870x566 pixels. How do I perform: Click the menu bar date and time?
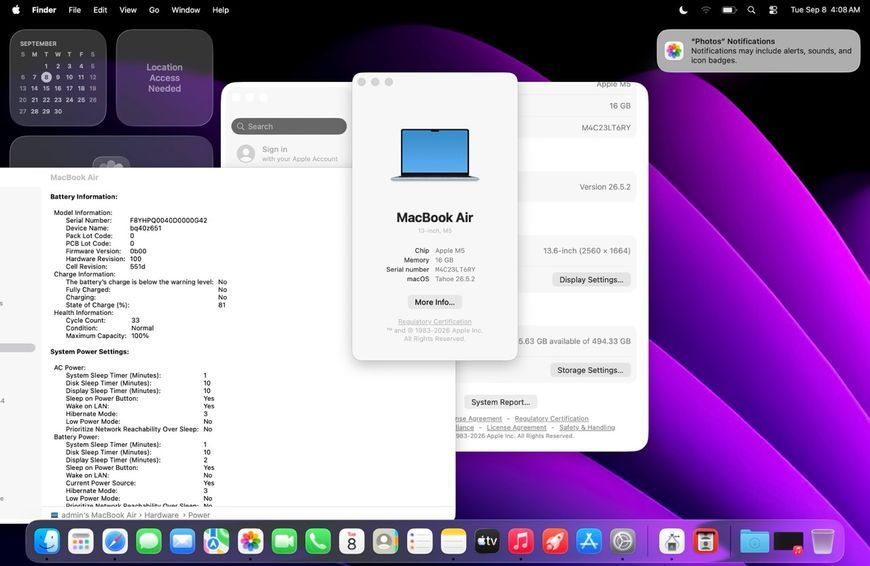pos(825,10)
